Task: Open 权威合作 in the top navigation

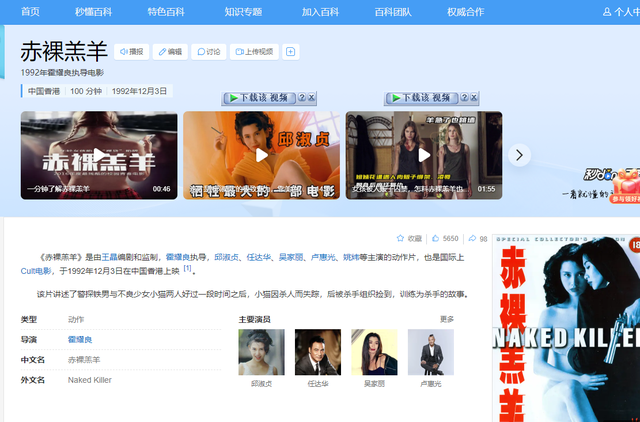Action: click(466, 12)
